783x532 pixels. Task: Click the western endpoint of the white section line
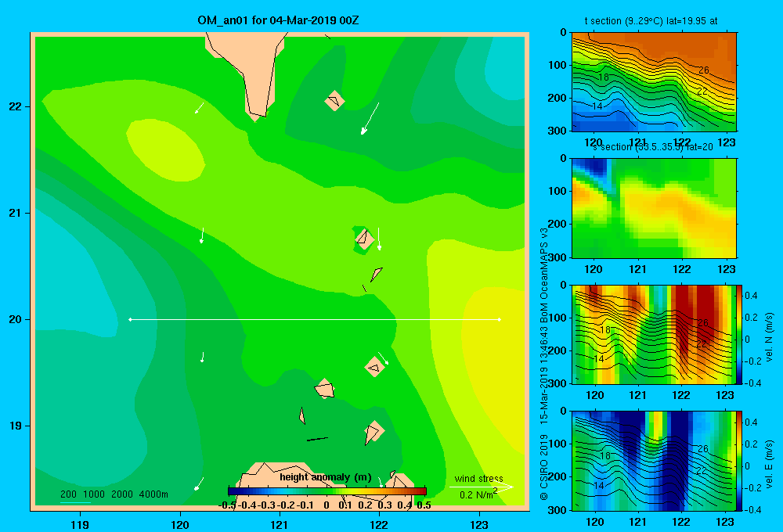click(130, 319)
